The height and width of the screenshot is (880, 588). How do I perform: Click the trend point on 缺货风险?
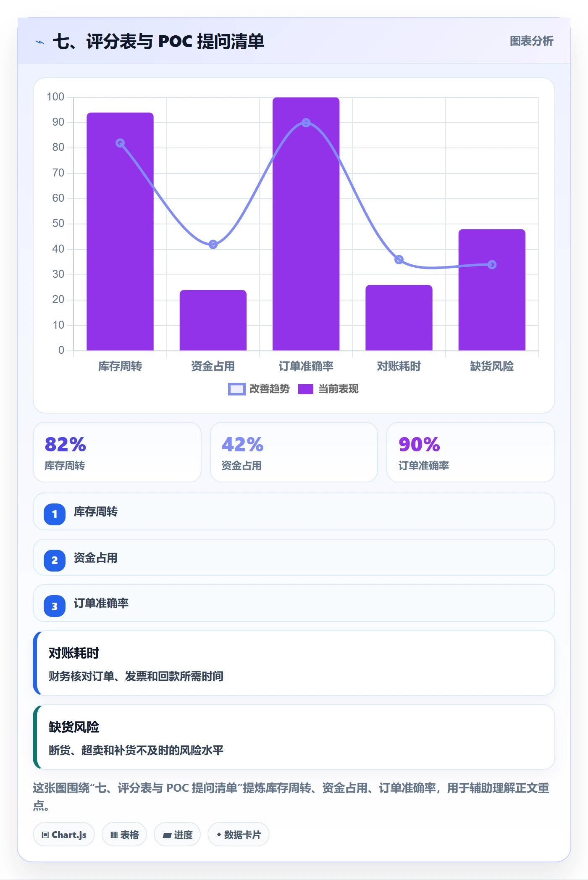point(492,265)
